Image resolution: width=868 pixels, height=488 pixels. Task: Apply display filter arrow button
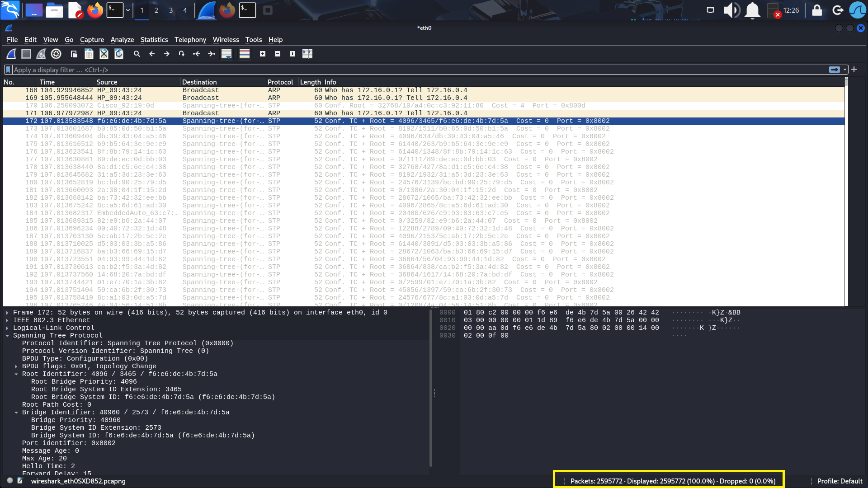point(835,70)
